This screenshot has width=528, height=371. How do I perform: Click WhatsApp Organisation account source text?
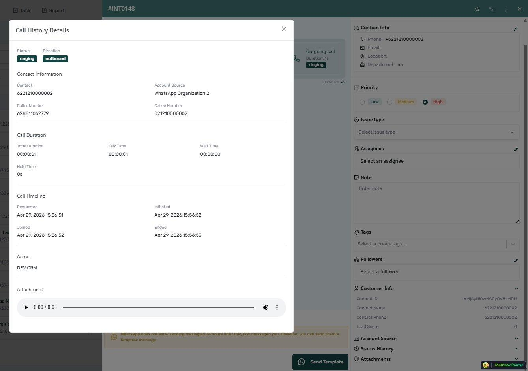(x=182, y=93)
